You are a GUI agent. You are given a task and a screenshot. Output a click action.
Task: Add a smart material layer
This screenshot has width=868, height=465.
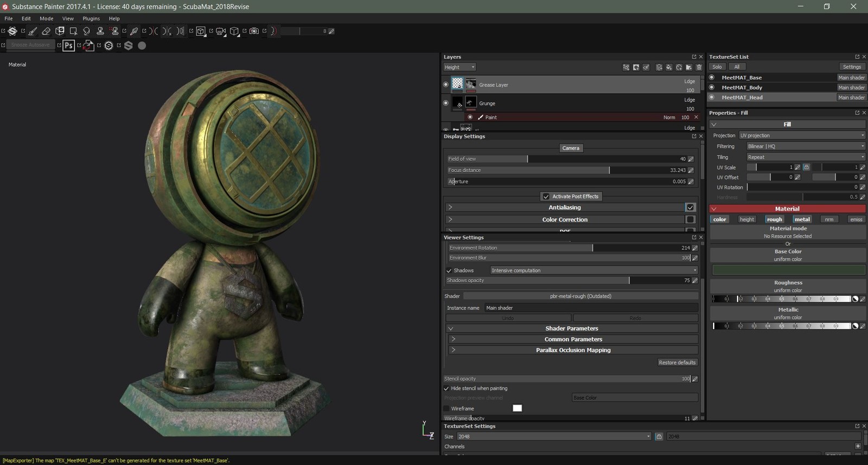coord(679,67)
